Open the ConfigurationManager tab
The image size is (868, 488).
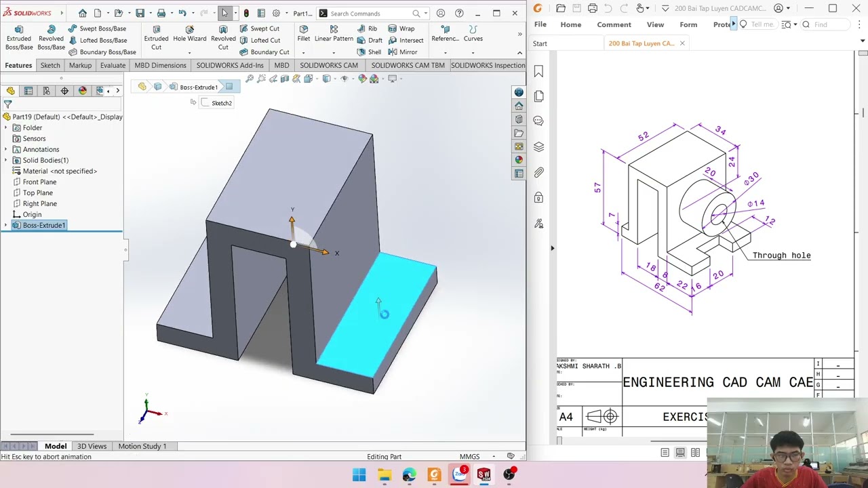46,91
